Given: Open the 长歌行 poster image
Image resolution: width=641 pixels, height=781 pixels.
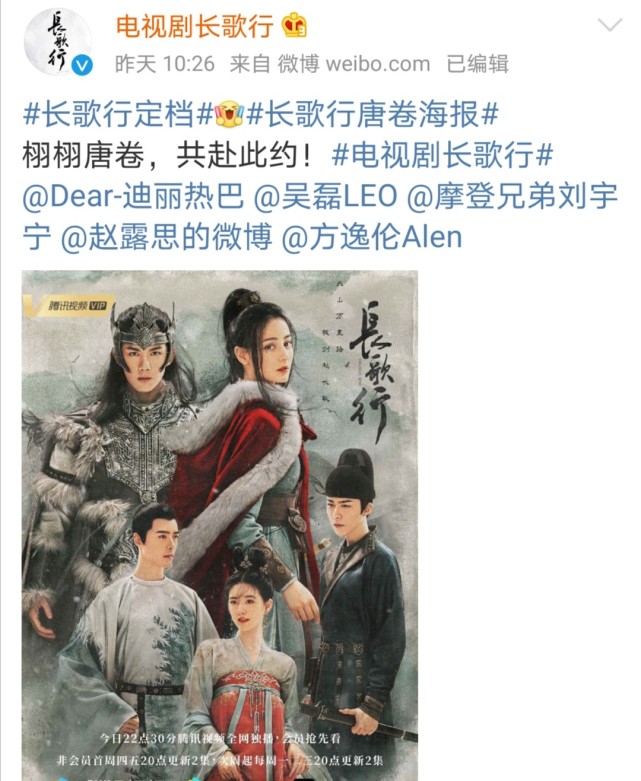Looking at the screenshot, I should [x=220, y=525].
